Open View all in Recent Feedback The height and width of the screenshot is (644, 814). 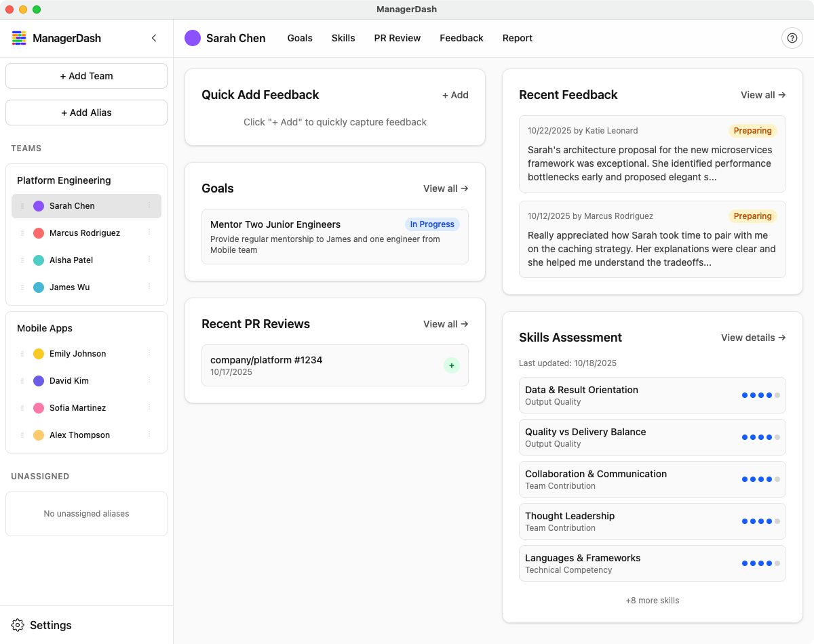point(762,95)
